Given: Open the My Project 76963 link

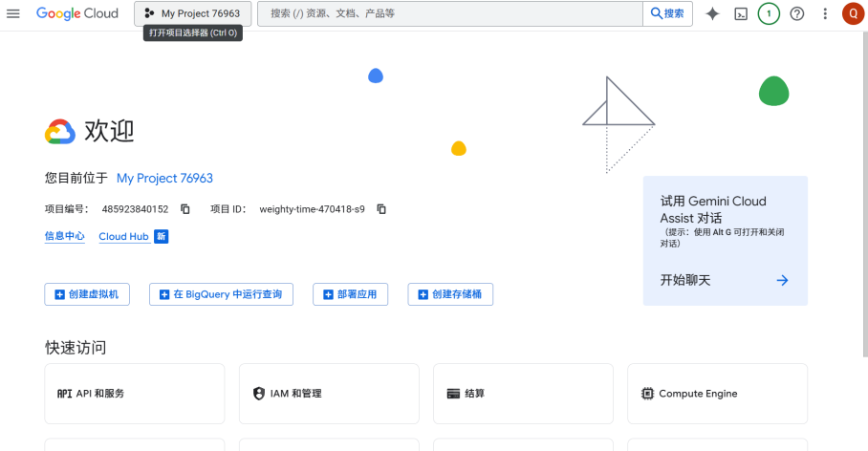Looking at the screenshot, I should 164,178.
